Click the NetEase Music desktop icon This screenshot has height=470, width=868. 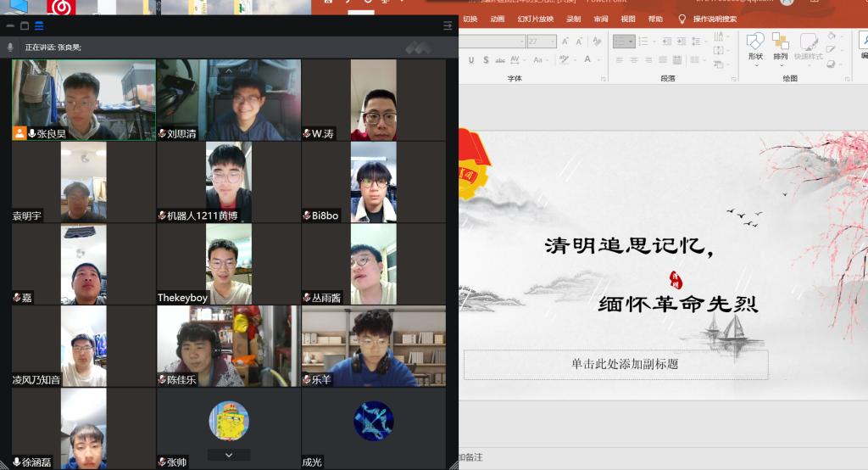[60, 8]
